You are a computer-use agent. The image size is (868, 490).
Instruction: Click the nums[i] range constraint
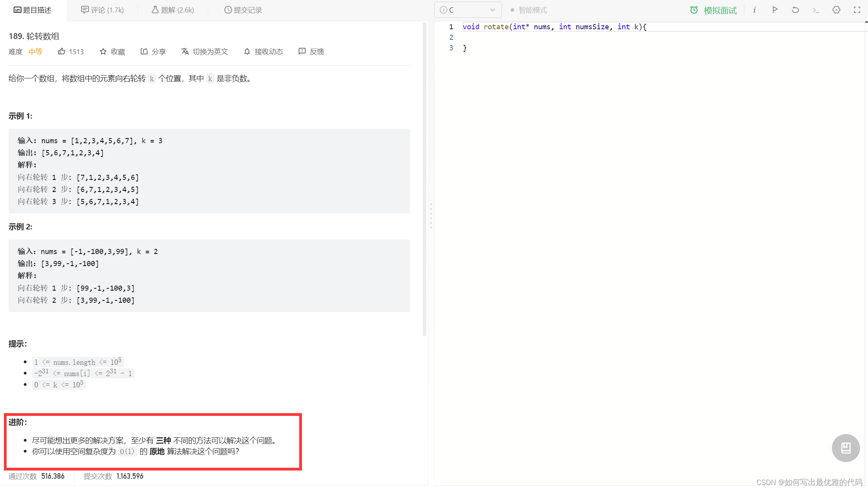point(83,373)
